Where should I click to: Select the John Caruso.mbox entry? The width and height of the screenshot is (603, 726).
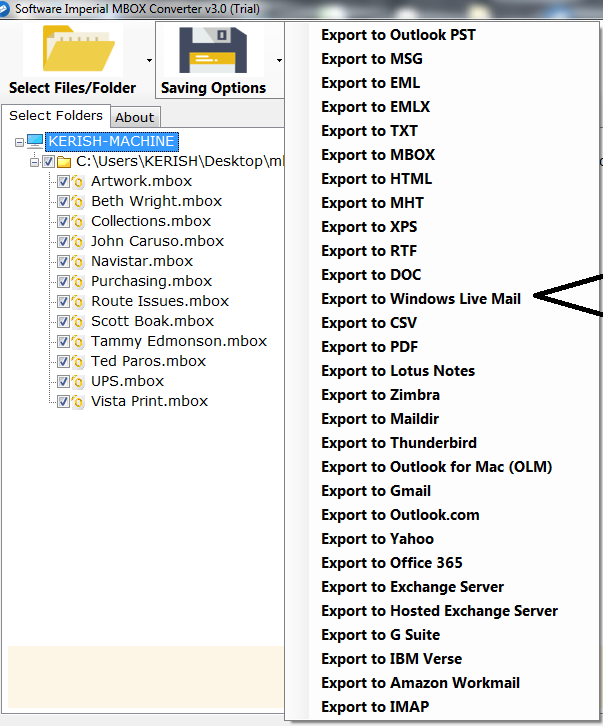coord(157,241)
